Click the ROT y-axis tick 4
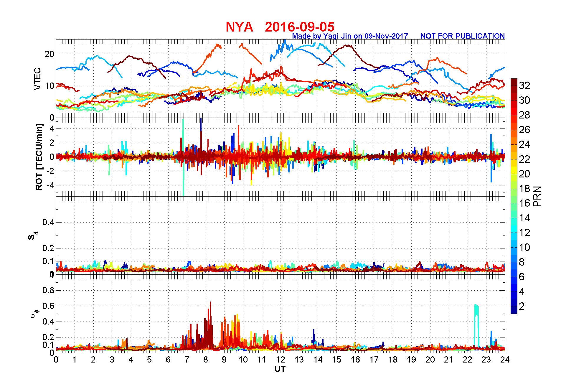Viewport: 561px width, 392px height. tap(52, 129)
